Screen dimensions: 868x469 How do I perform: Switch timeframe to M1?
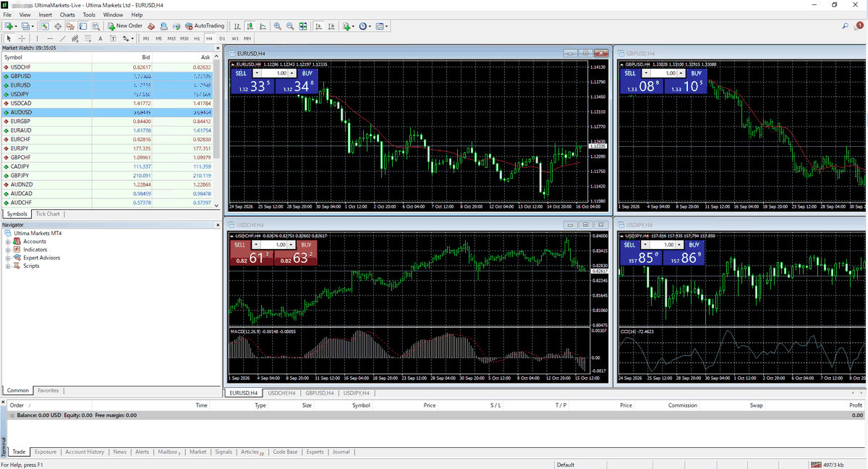[146, 38]
